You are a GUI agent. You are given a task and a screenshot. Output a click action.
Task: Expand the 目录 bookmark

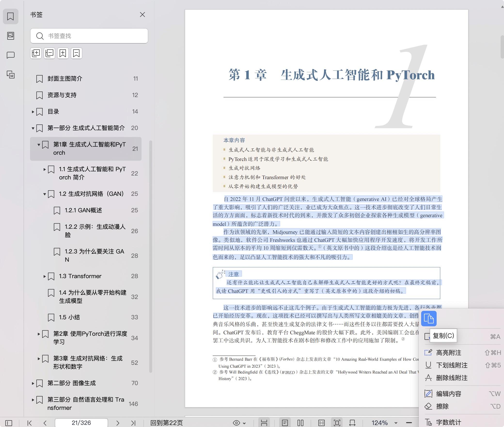click(x=33, y=112)
